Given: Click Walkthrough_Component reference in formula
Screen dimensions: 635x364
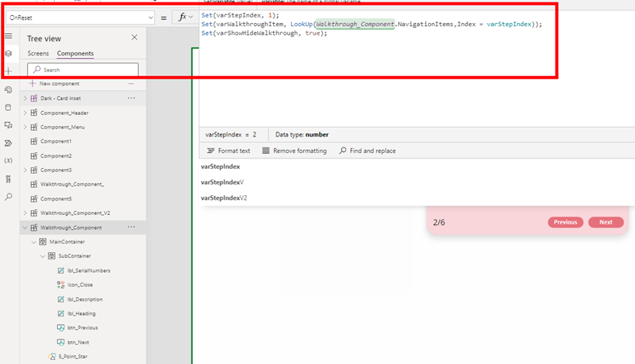Looking at the screenshot, I should tap(355, 25).
